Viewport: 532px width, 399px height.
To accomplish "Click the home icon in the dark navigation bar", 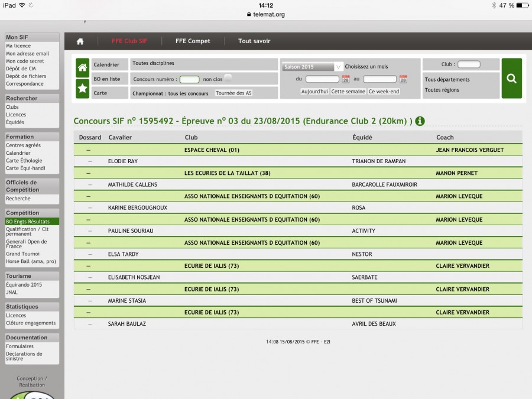I will (x=80, y=41).
